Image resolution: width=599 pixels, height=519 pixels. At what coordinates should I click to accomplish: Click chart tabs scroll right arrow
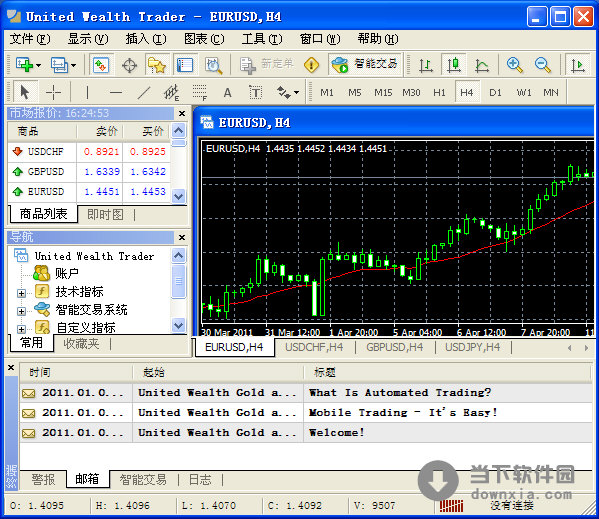point(586,348)
